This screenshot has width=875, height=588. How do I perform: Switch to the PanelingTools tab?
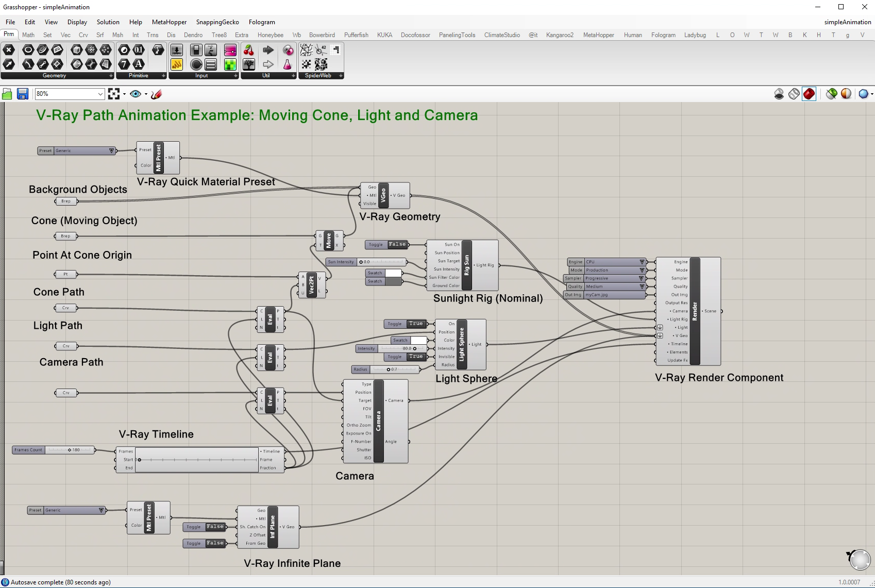[x=457, y=35]
